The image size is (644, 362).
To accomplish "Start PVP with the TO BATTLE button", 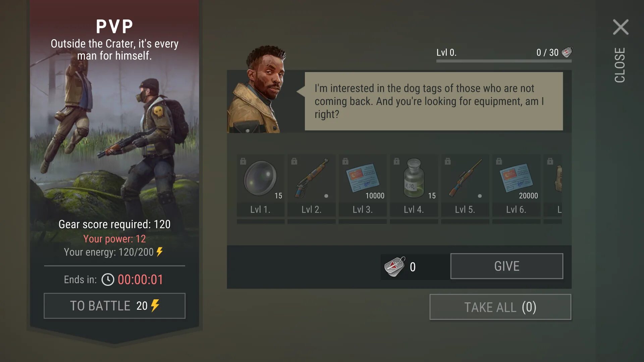I will click(x=114, y=306).
